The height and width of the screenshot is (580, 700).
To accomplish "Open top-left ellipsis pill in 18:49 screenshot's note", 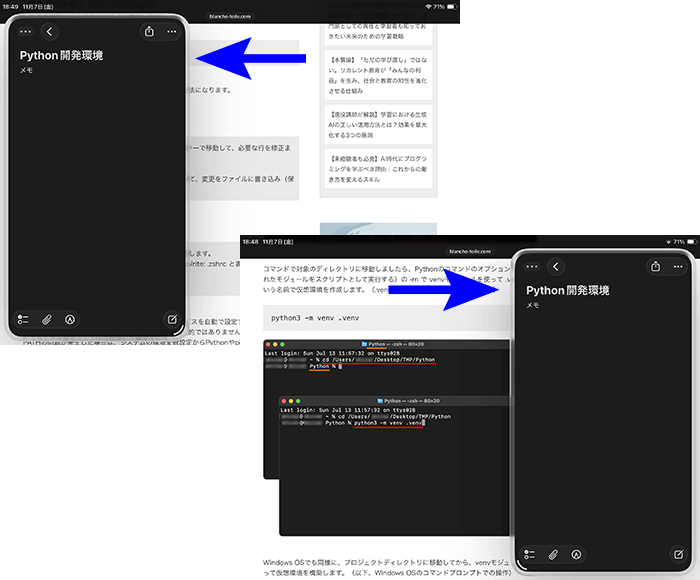I will (x=25, y=32).
